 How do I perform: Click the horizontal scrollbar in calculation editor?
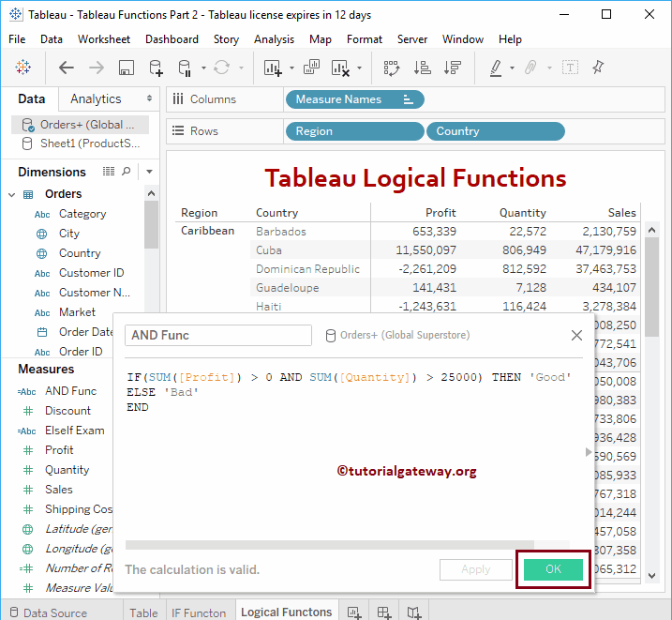330,545
